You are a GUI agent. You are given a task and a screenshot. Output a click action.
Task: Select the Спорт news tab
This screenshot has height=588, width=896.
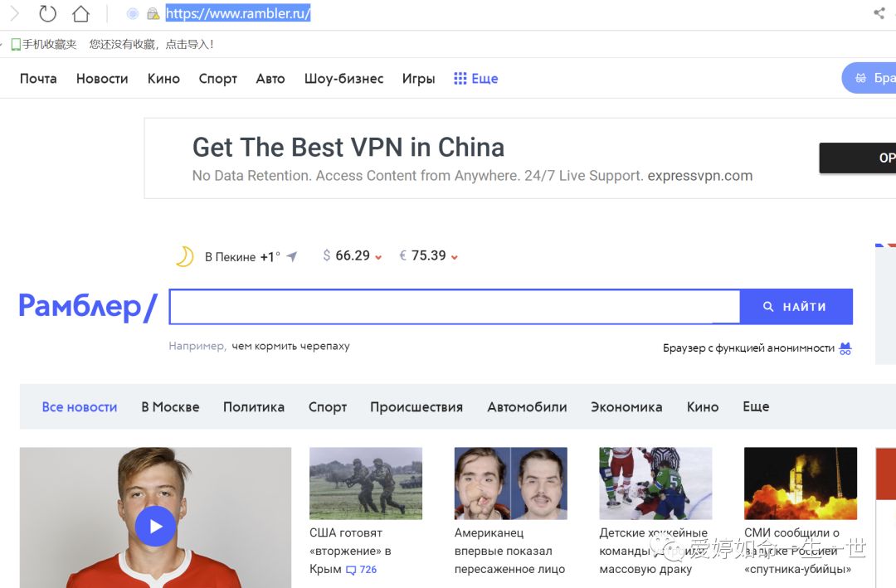coord(328,407)
